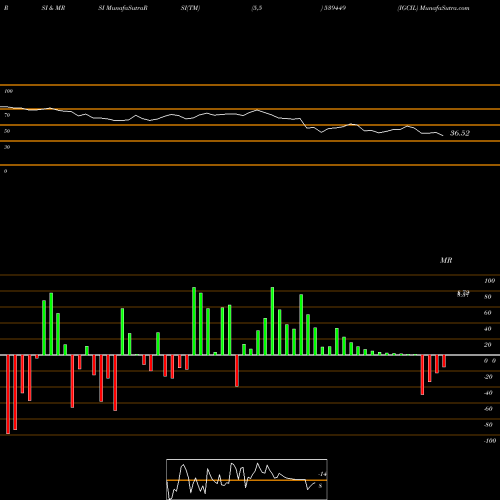The height and width of the screenshot is (500, 500).
Task: Click the 'SI(TM)' header label
Action: (190, 8)
